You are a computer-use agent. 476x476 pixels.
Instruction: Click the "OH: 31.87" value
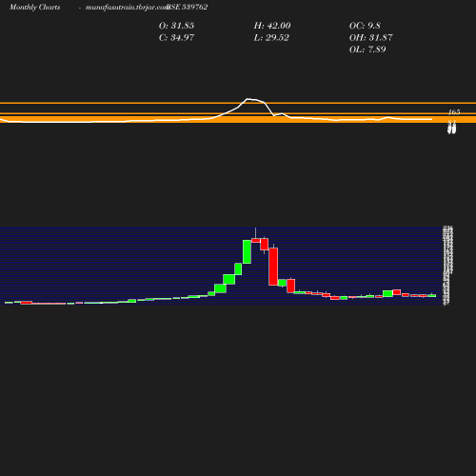pyautogui.click(x=370, y=38)
